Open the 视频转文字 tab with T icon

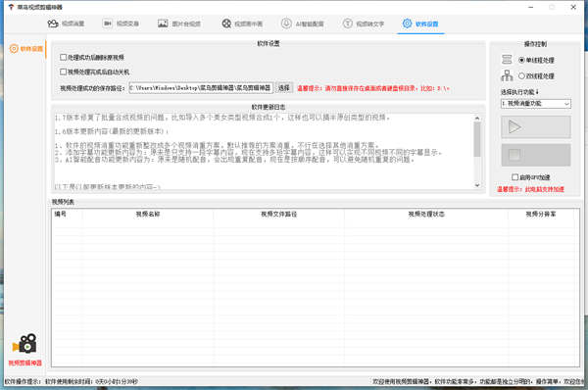(364, 24)
